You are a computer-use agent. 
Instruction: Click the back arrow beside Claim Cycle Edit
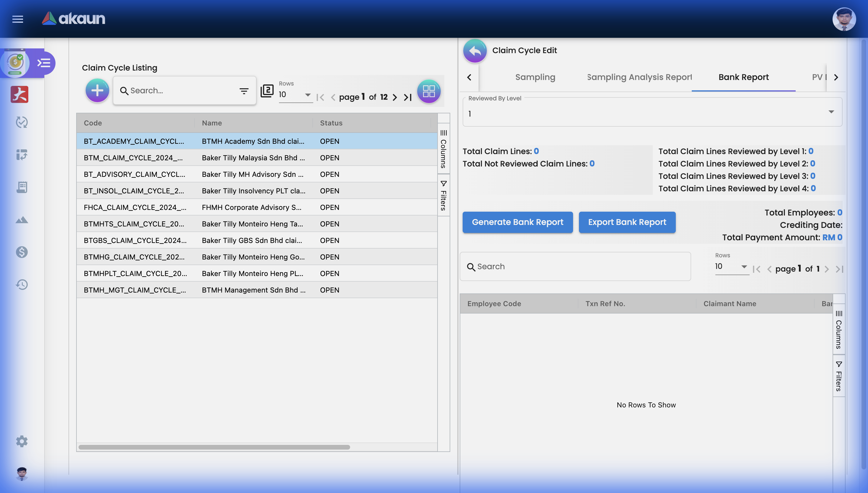(x=475, y=51)
